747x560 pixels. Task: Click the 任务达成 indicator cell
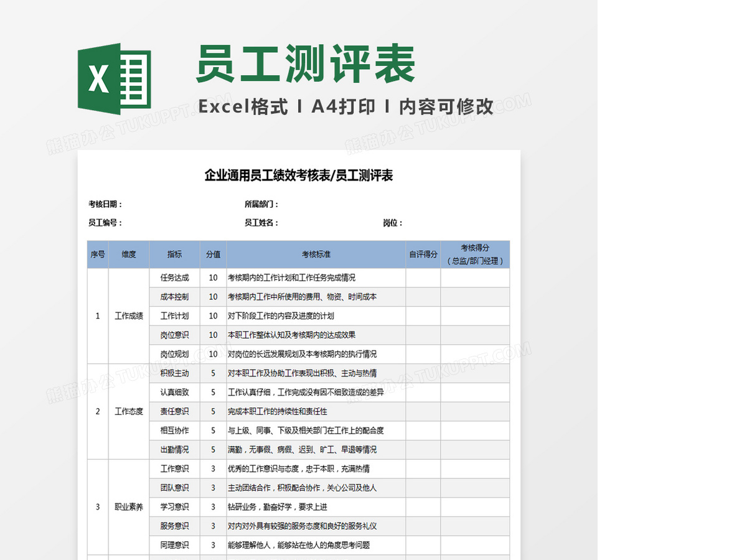[175, 278]
